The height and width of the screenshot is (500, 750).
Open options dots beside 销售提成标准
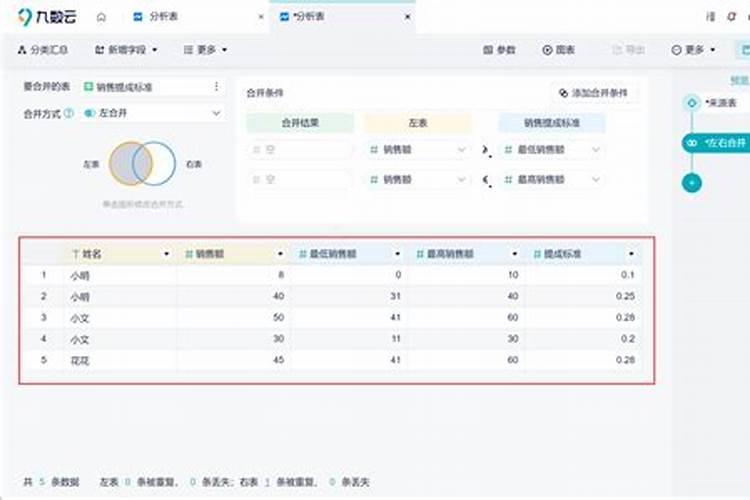click(x=216, y=87)
